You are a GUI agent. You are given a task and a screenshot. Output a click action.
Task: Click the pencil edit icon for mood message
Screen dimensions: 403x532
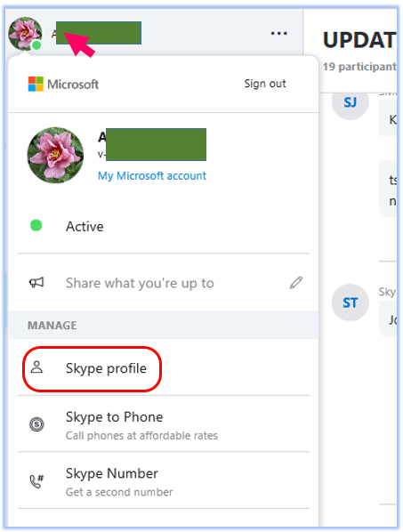pyautogui.click(x=296, y=283)
